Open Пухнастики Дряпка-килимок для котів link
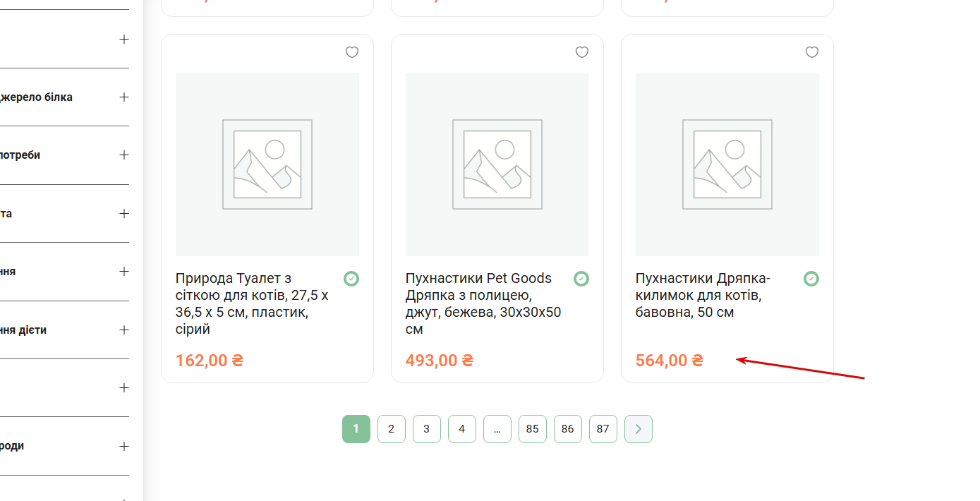Screen dimensions: 980x501 point(703,295)
